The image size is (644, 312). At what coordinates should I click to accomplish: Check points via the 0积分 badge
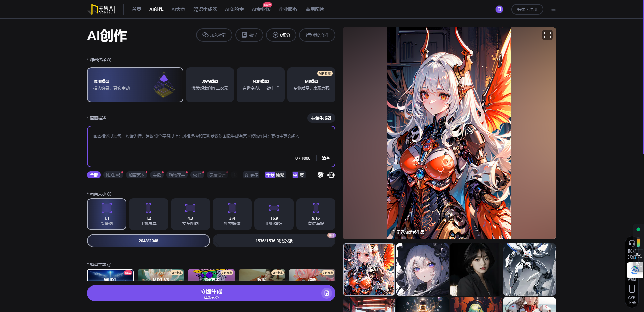[281, 35]
